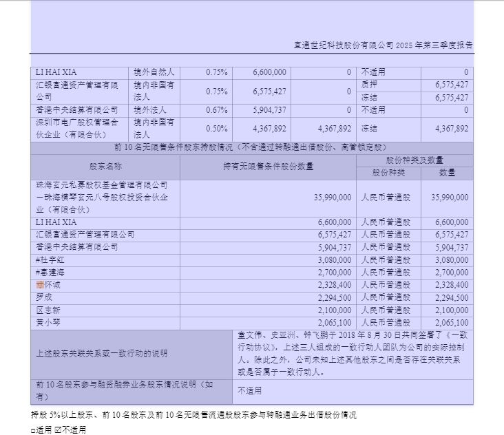
Task: Click the 前10名无限售条件股东持股情况 section title row
Action: [x=252, y=147]
